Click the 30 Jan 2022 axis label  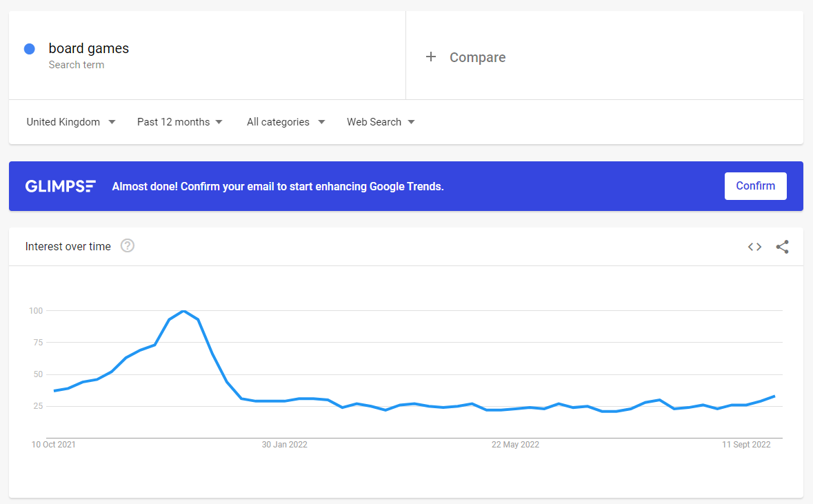pos(284,445)
